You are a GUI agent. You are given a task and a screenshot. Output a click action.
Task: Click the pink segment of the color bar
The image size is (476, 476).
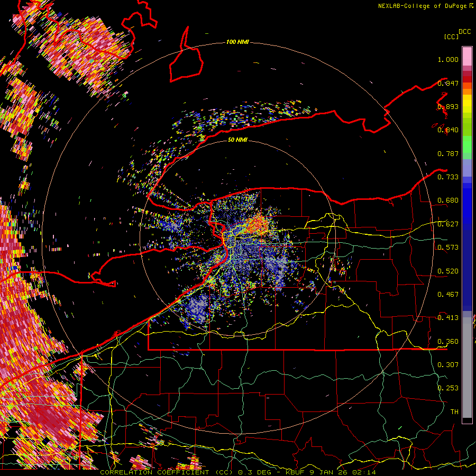(467, 56)
